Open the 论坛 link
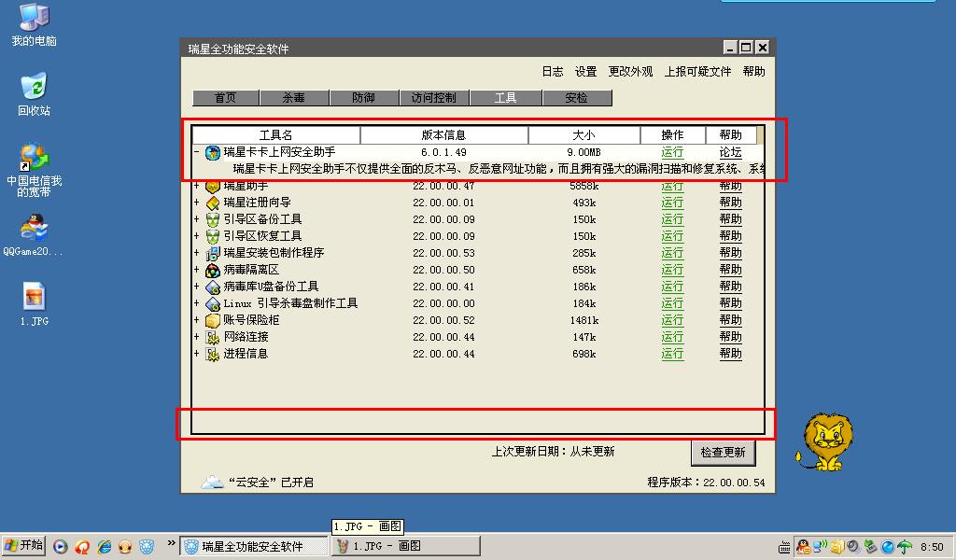The width and height of the screenshot is (956, 560). click(x=730, y=152)
